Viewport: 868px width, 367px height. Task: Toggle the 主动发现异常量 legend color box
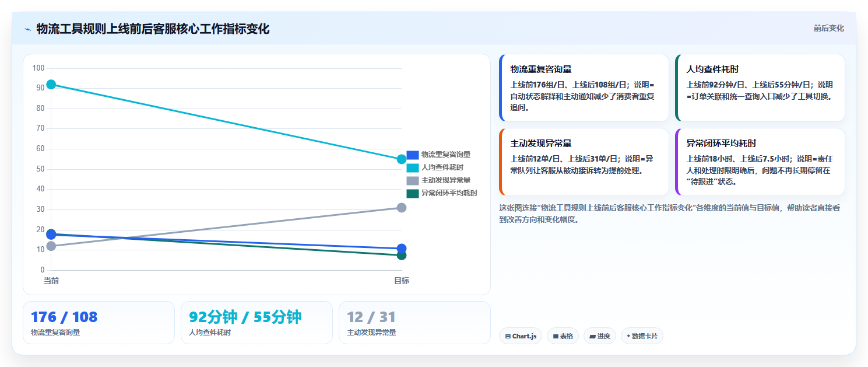coord(413,180)
